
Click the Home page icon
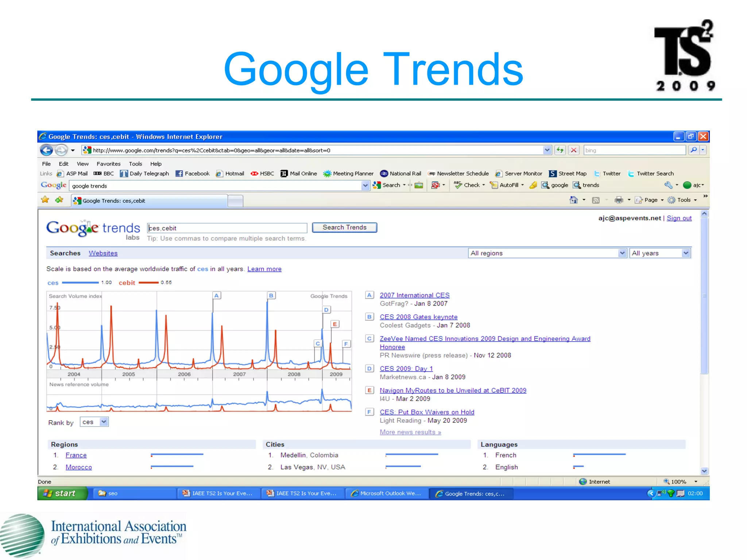[x=574, y=200]
